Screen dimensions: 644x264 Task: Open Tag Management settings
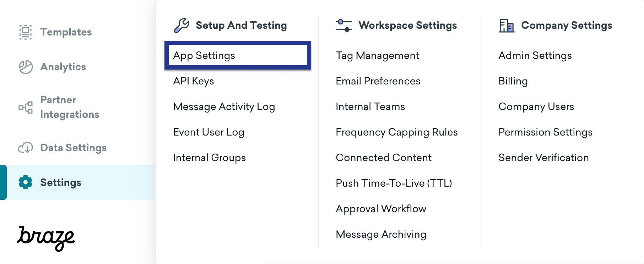(x=378, y=56)
